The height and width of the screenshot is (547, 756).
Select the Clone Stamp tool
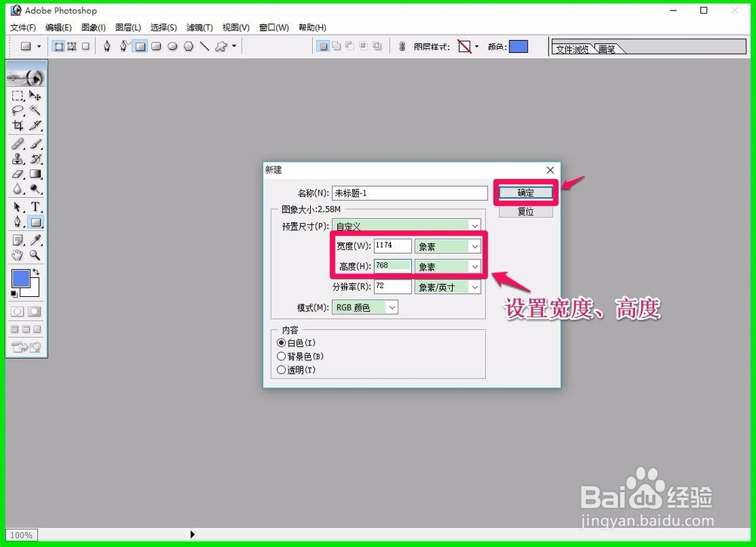tap(17, 159)
